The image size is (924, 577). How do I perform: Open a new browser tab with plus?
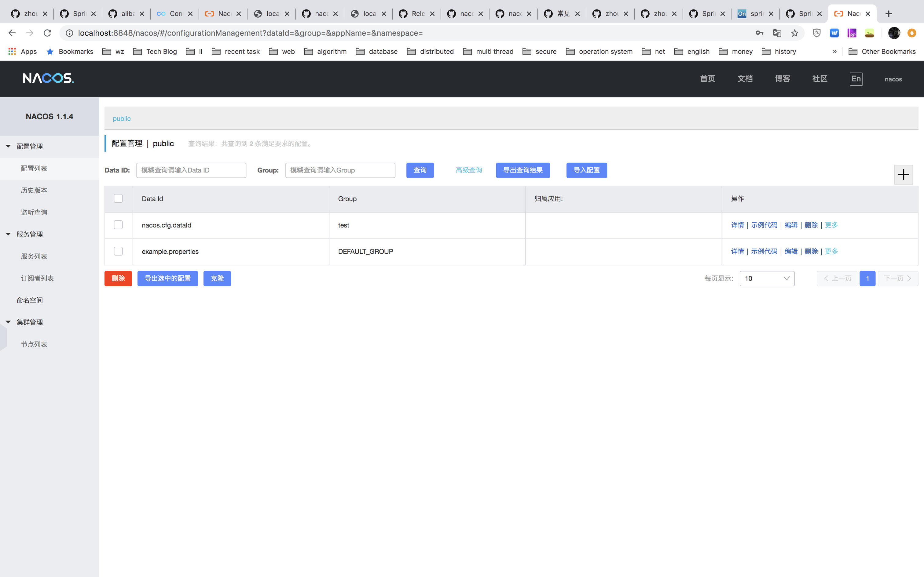tap(889, 14)
